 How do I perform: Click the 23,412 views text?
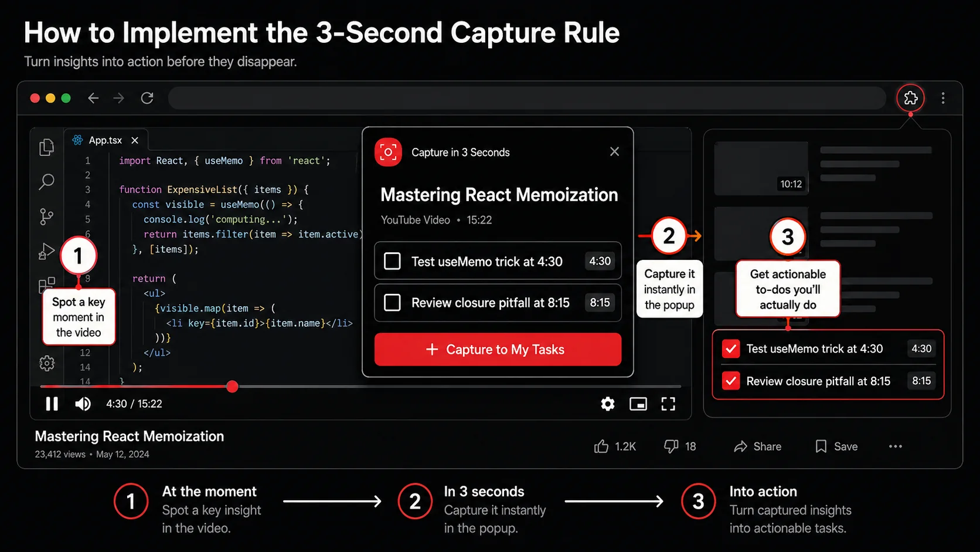tap(60, 454)
